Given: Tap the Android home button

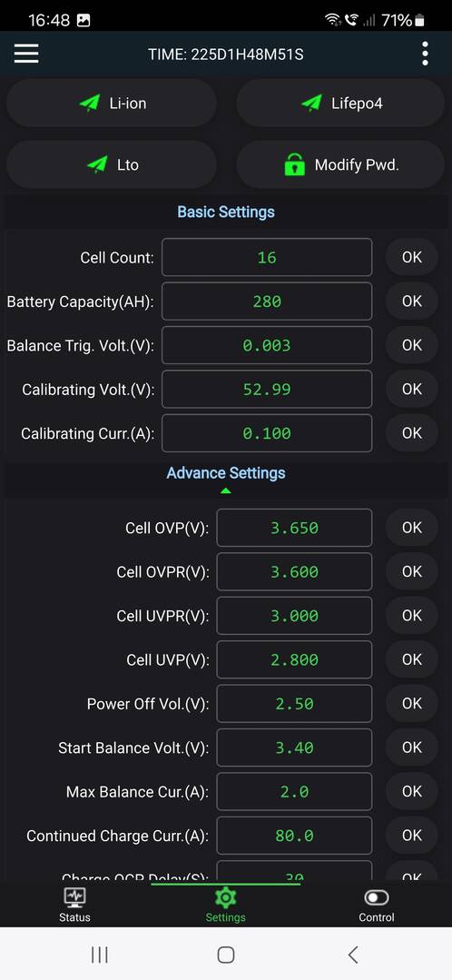Looking at the screenshot, I should point(226,955).
